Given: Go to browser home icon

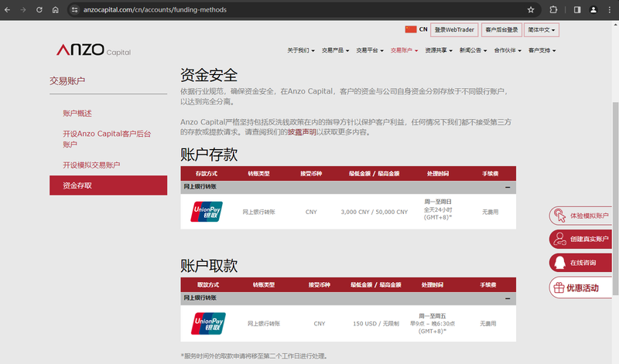Looking at the screenshot, I should (x=55, y=10).
